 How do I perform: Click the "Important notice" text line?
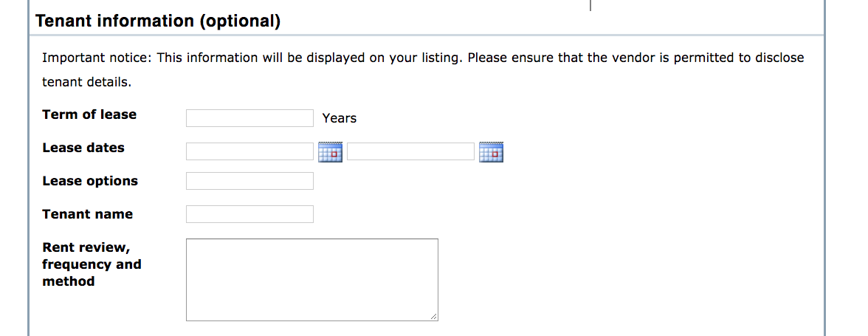422,58
